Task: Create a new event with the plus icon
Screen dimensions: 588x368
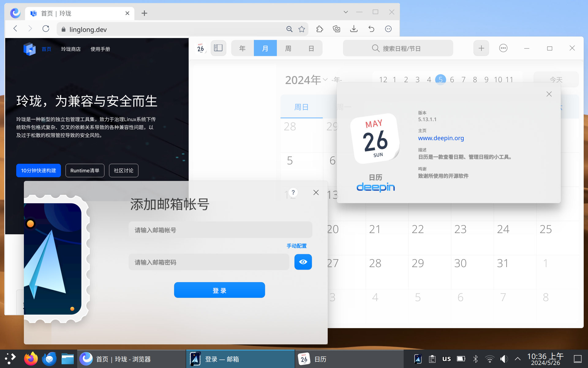Action: 481,48
